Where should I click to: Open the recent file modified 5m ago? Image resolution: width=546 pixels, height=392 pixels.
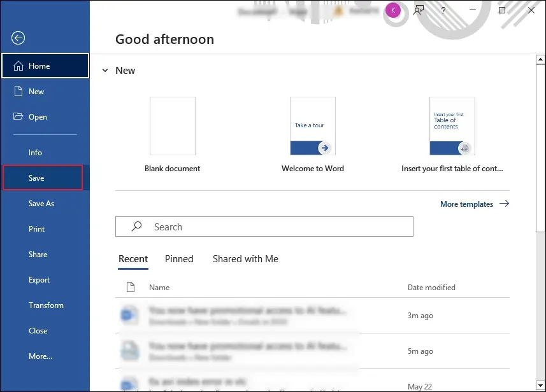point(312,351)
